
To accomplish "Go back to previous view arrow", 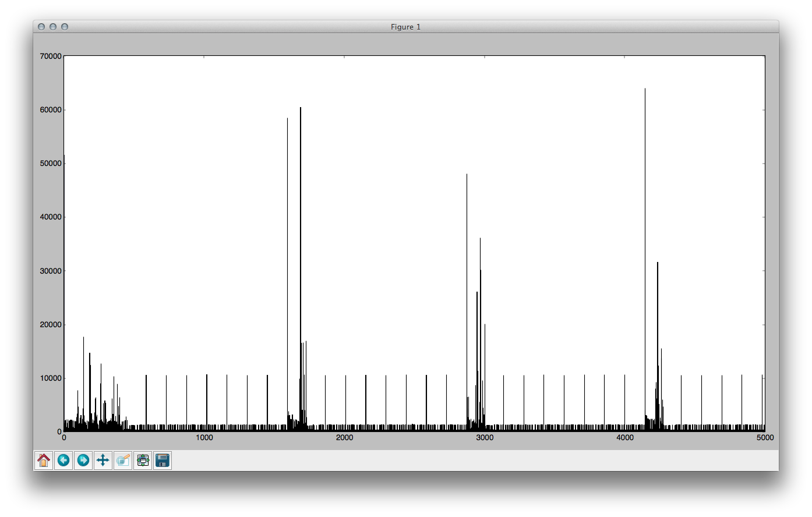I will click(x=63, y=461).
